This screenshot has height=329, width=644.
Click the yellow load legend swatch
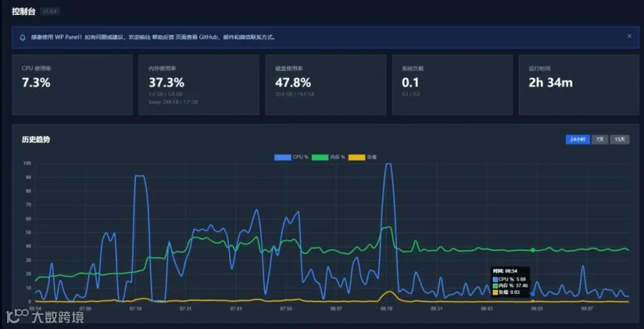click(356, 157)
